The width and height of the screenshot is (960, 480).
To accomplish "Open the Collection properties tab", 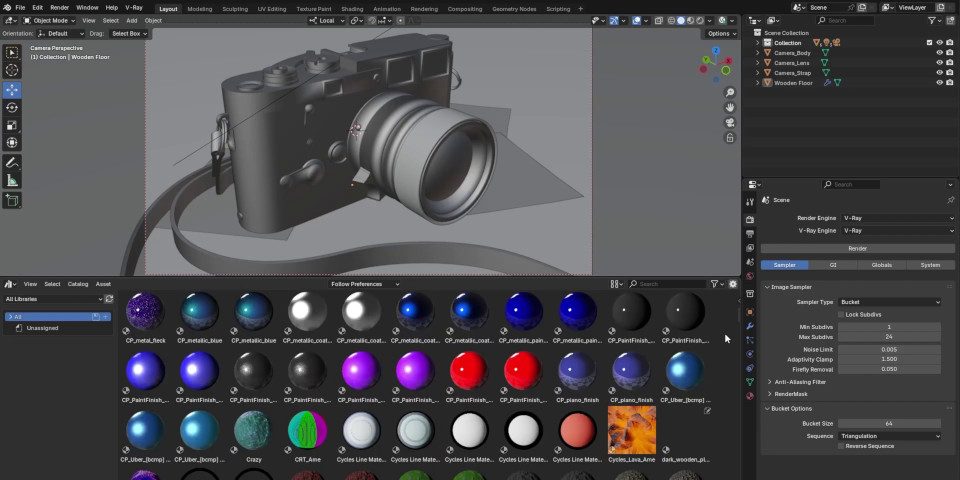I will (x=750, y=294).
